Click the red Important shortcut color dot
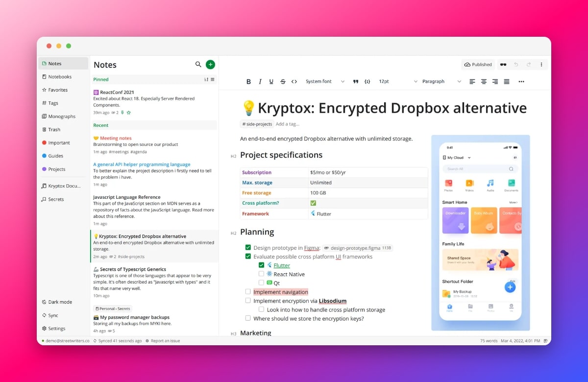 pos(44,143)
